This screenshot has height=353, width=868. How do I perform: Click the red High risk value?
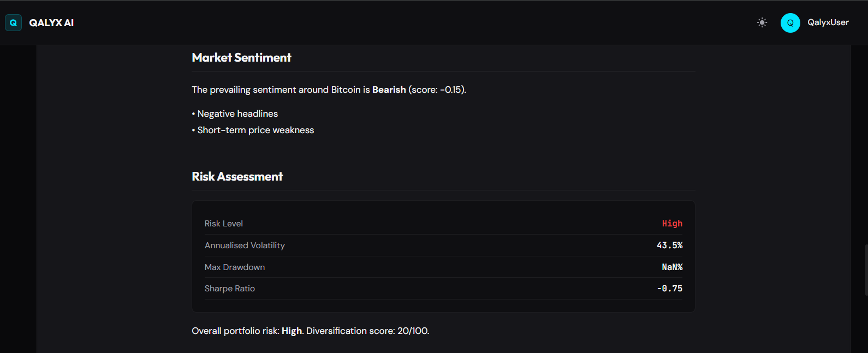(672, 224)
